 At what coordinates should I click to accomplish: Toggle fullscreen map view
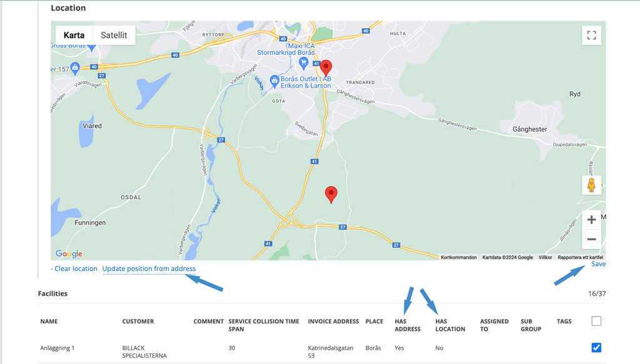[x=591, y=36]
